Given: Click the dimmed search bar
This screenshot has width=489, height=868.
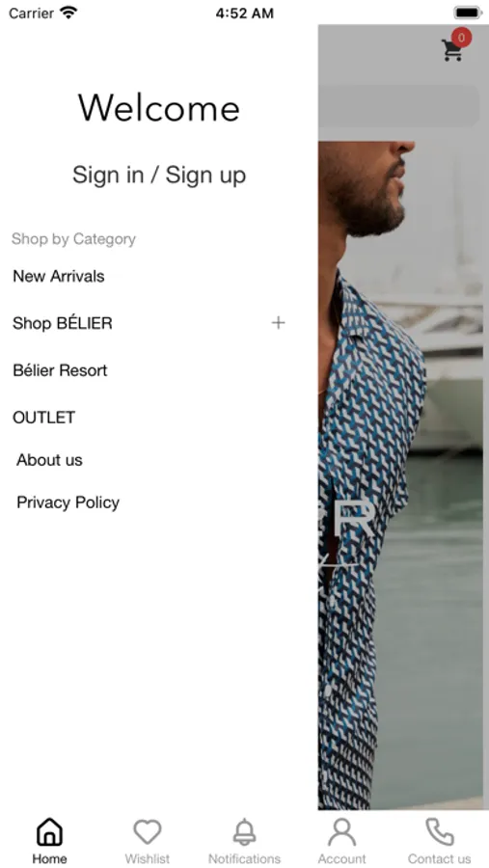Looking at the screenshot, I should pos(398,106).
